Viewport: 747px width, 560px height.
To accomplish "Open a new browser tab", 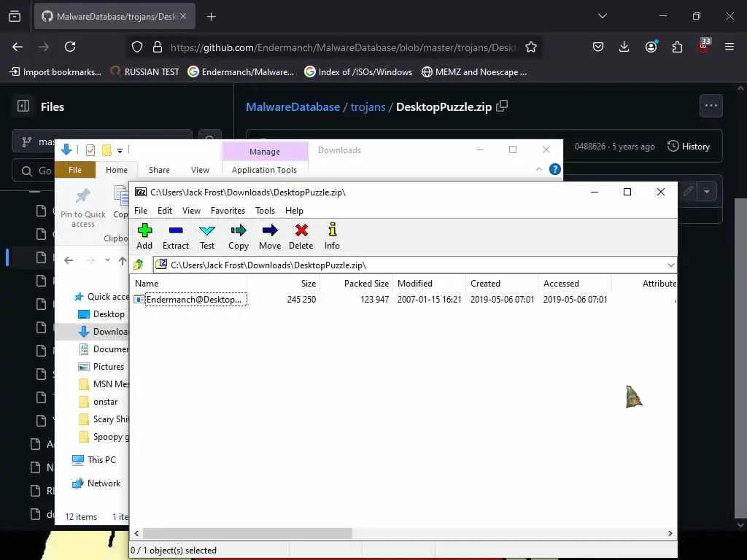I will [x=211, y=17].
